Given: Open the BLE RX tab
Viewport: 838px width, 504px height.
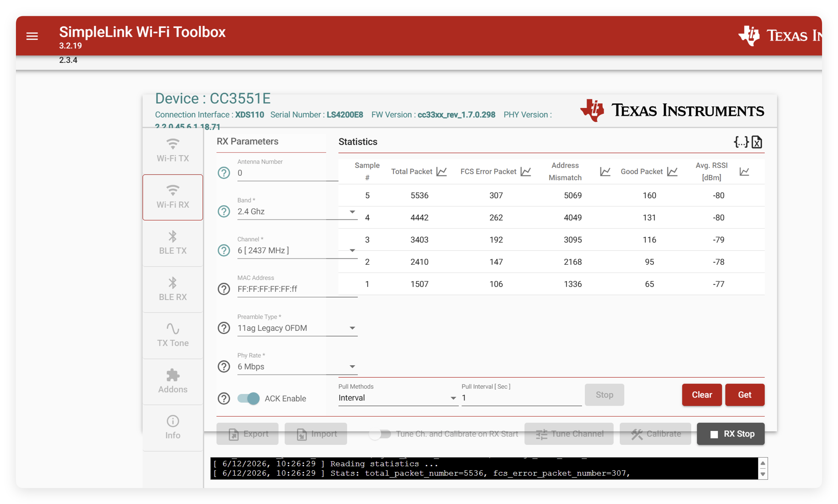Looking at the screenshot, I should click(x=173, y=290).
